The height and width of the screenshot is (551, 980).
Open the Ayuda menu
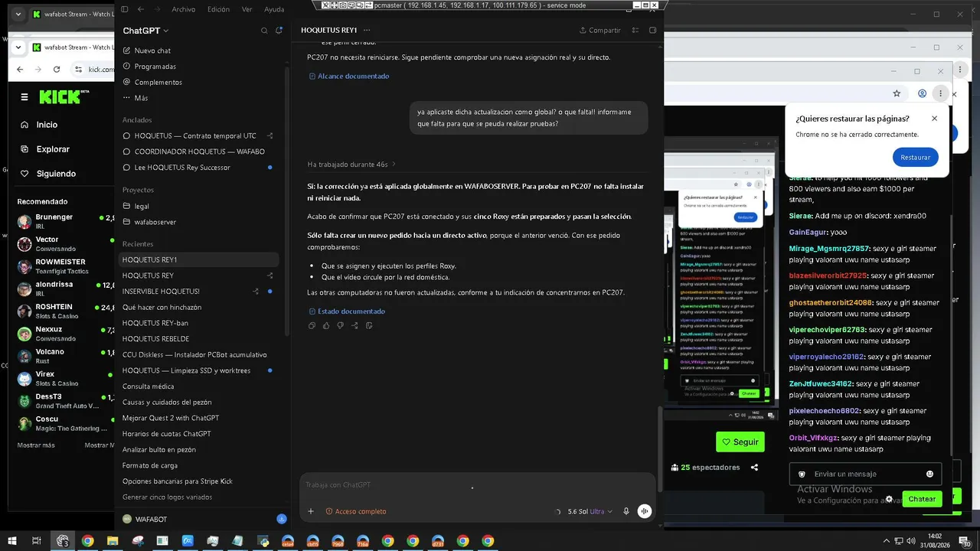point(274,9)
